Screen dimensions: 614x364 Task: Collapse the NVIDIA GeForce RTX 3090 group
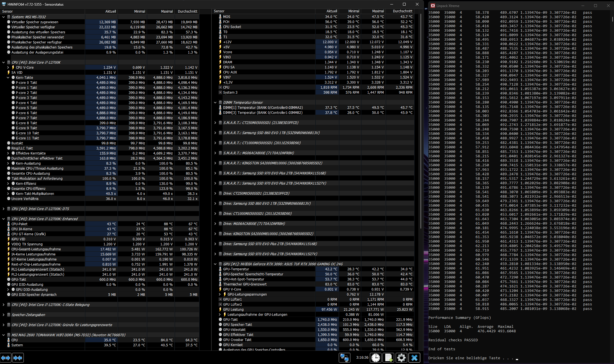(215, 264)
